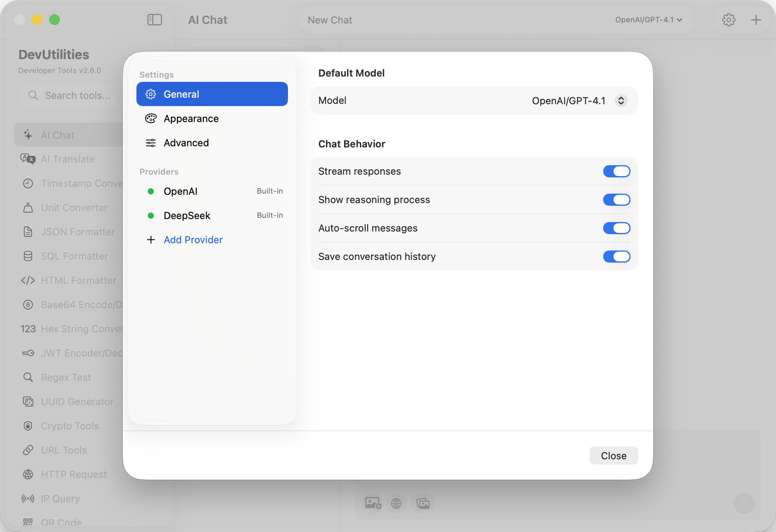Image resolution: width=776 pixels, height=532 pixels.
Task: Click the sidebar toggle icon
Action: tap(154, 20)
